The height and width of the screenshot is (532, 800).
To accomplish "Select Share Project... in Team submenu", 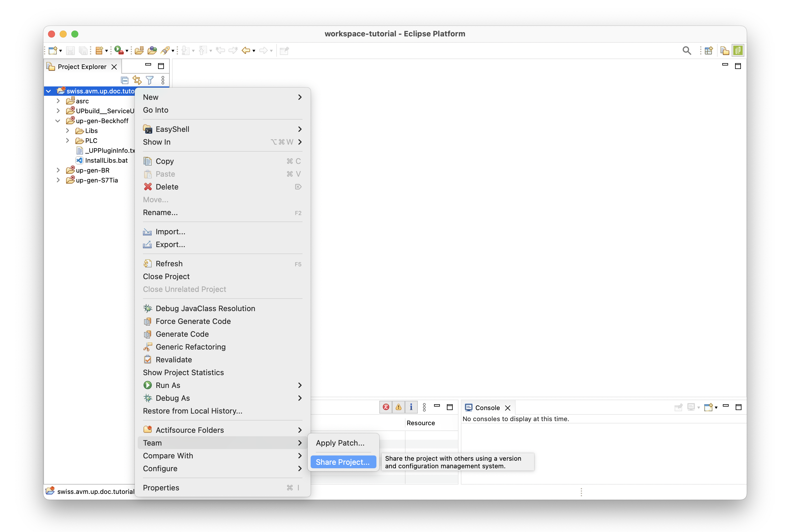I will [342, 462].
